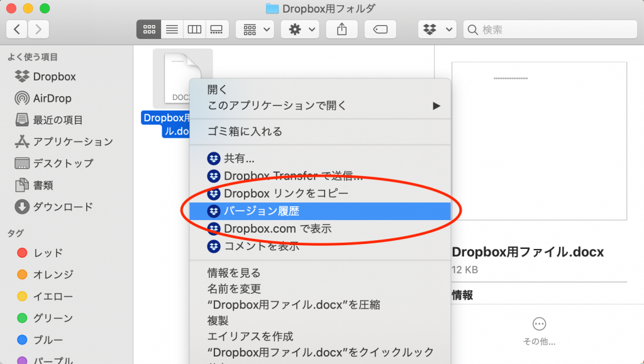Viewport: 644px width, 364px height.
Task: Open 書類 in the sidebar
Action: (x=34, y=185)
